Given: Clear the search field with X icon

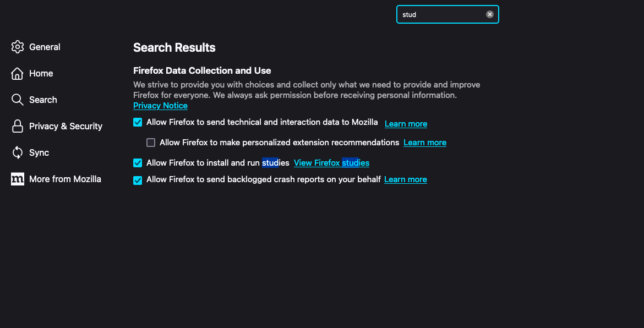Looking at the screenshot, I should coord(490,14).
